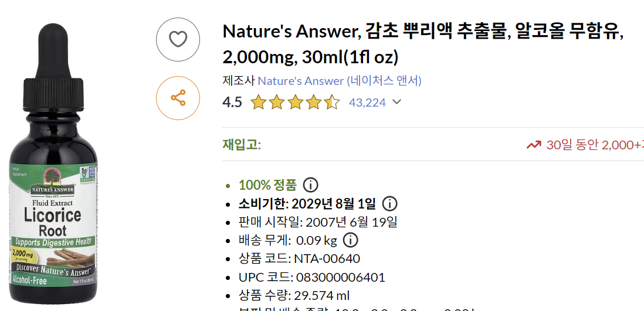
Task: Click the 4.5 rating score
Action: [x=232, y=102]
